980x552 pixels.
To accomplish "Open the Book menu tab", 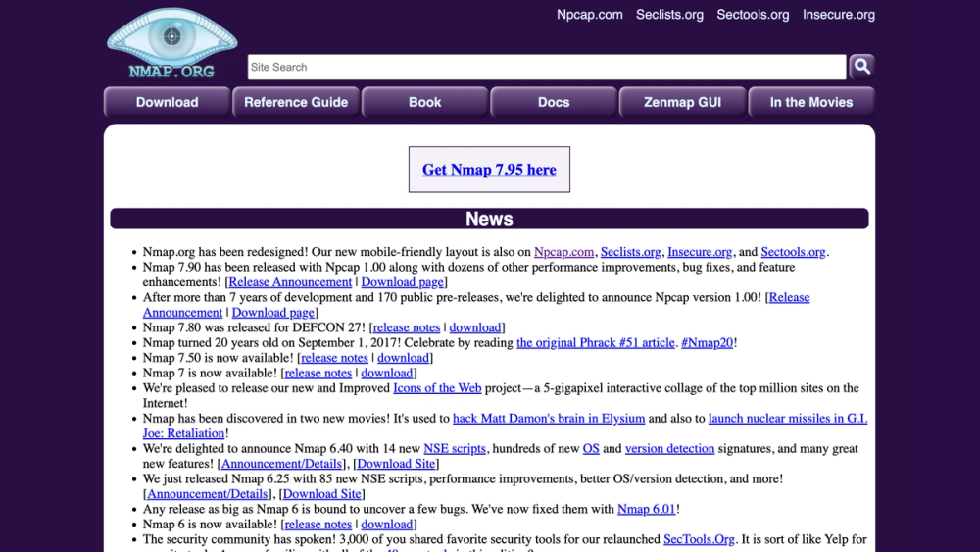I will [424, 102].
